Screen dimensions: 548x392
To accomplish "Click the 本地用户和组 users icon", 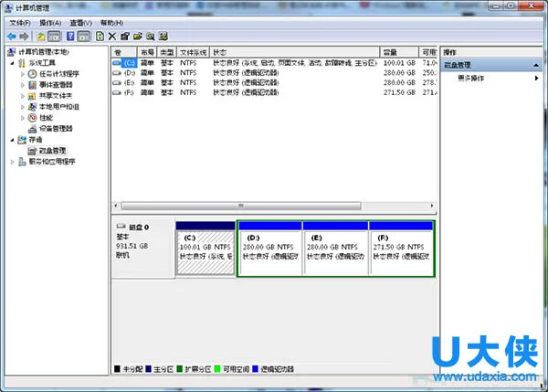I will tap(32, 107).
